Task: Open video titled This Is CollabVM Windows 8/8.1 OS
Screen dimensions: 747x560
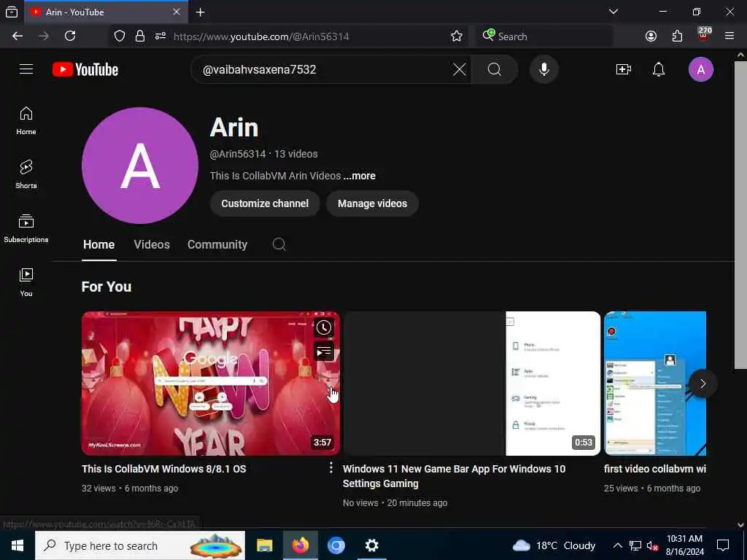Action: [164, 469]
